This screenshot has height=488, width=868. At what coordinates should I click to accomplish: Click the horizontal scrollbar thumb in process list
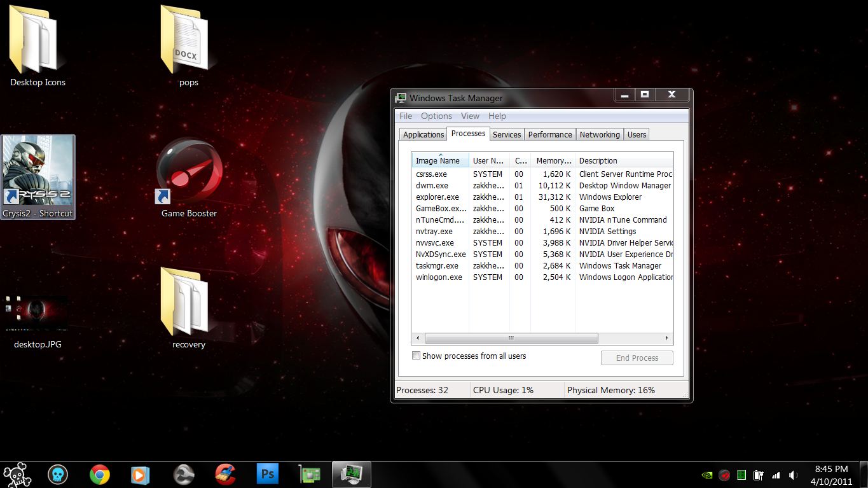coord(511,338)
